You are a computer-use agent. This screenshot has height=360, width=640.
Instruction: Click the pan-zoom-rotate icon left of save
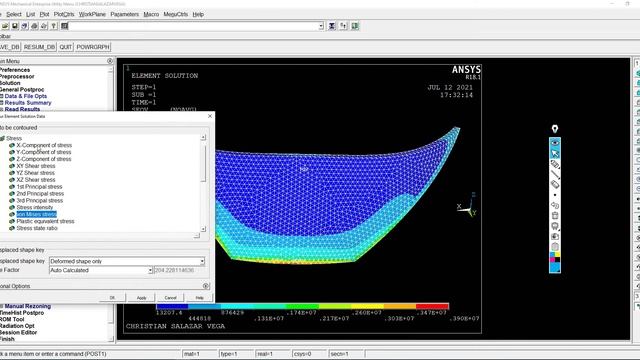coord(24,26)
